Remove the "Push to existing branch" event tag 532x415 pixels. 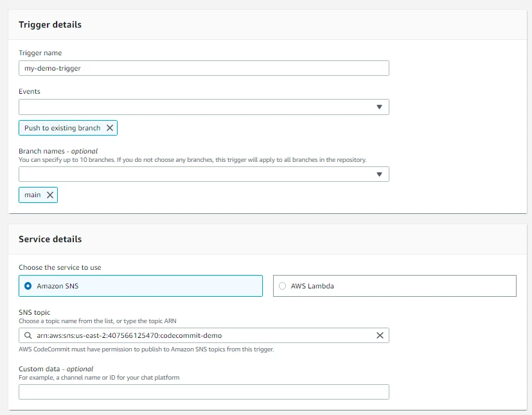click(x=110, y=128)
